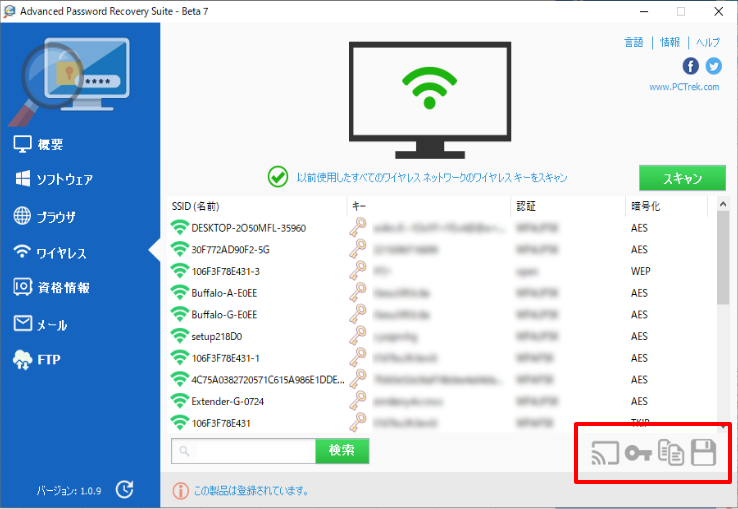Viewport: 738px width, 509px height.
Task: Click the list scrollbar up arrow
Action: [723, 204]
